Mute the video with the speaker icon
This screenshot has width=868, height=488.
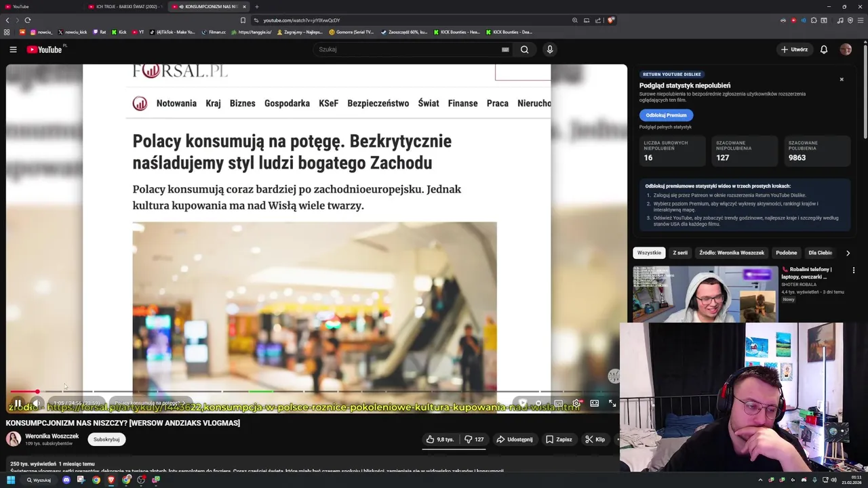pyautogui.click(x=37, y=403)
